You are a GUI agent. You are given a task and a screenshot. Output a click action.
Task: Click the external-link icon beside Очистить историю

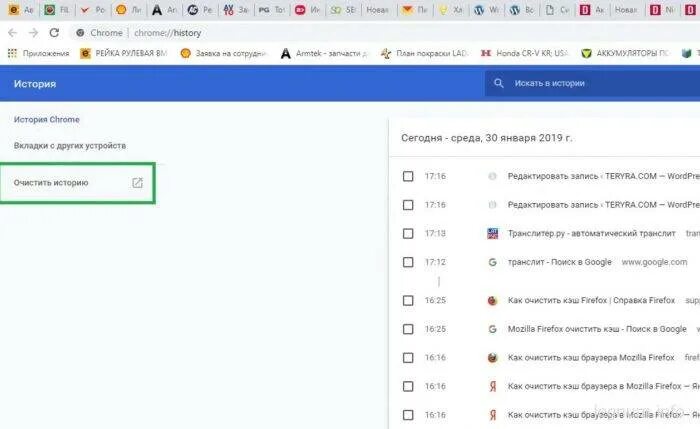point(138,183)
